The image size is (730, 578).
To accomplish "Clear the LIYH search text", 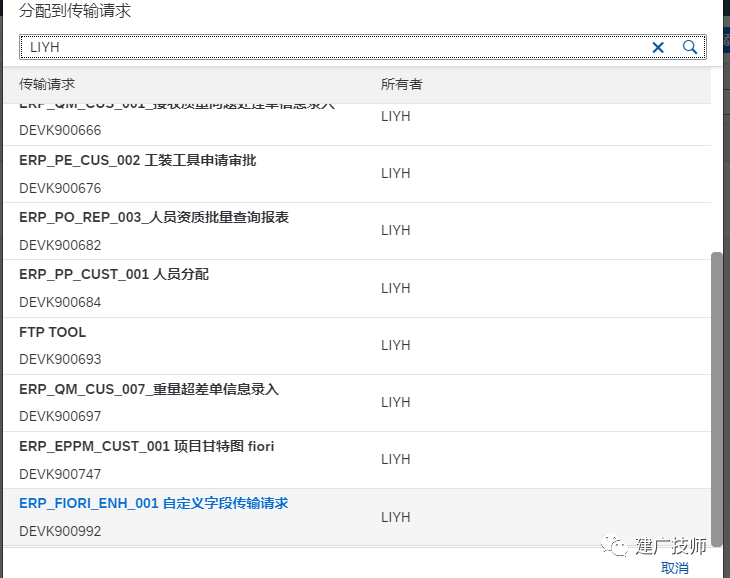I will (x=658, y=47).
